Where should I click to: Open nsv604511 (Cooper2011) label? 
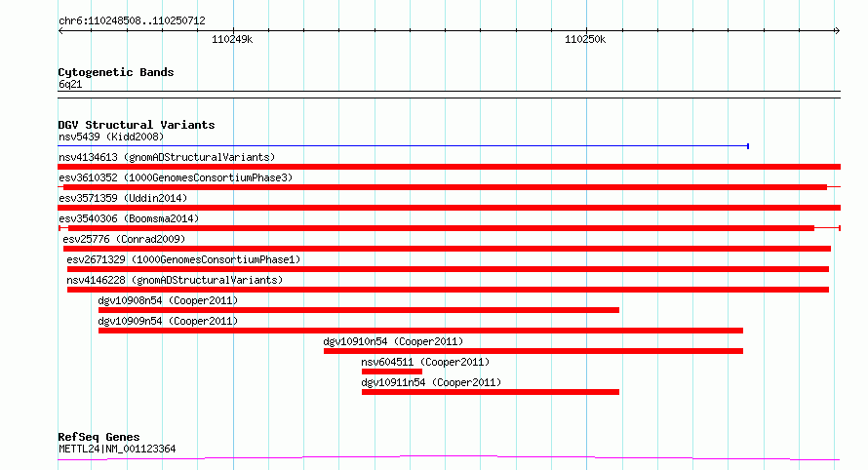point(425,362)
